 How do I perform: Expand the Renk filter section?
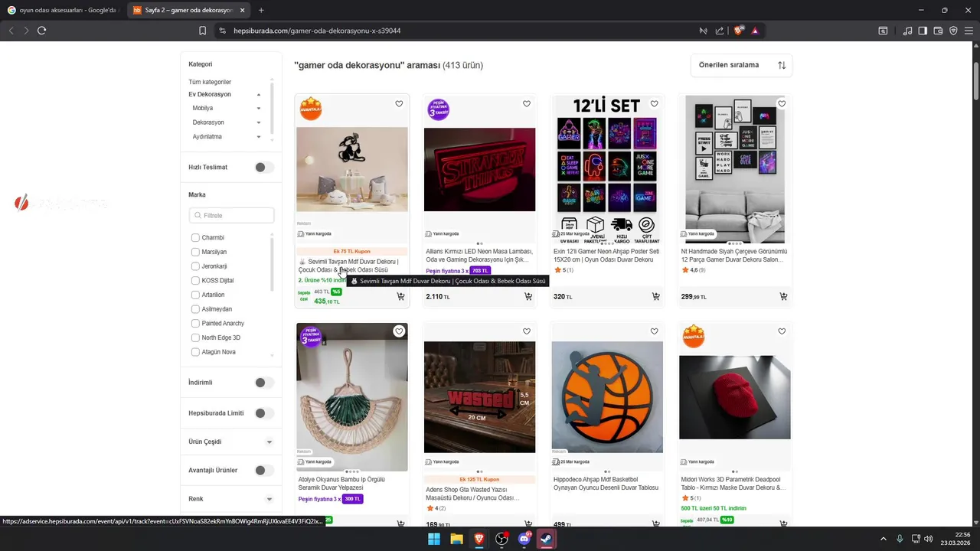[269, 499]
